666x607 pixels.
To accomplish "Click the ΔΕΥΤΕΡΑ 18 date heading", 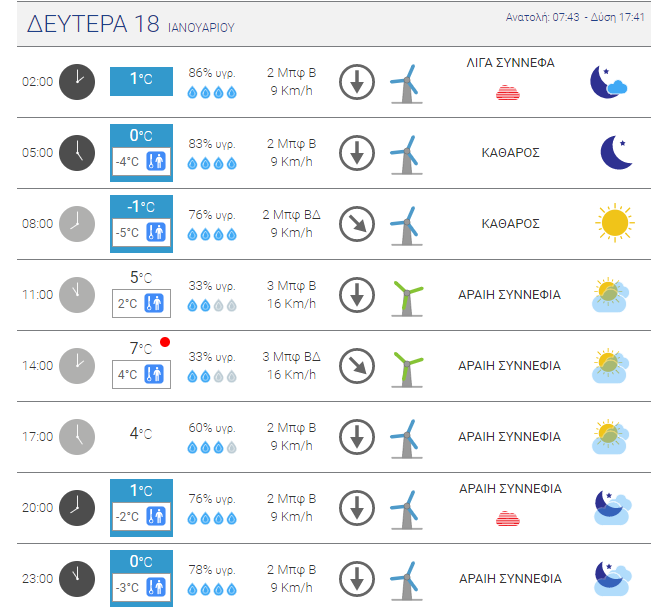I will point(93,24).
